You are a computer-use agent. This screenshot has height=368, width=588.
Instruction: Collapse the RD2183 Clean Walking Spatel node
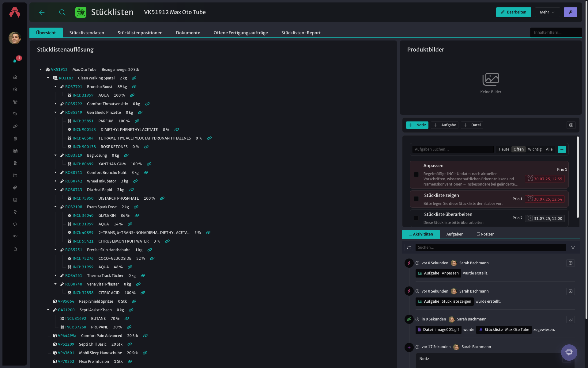pyautogui.click(x=48, y=78)
